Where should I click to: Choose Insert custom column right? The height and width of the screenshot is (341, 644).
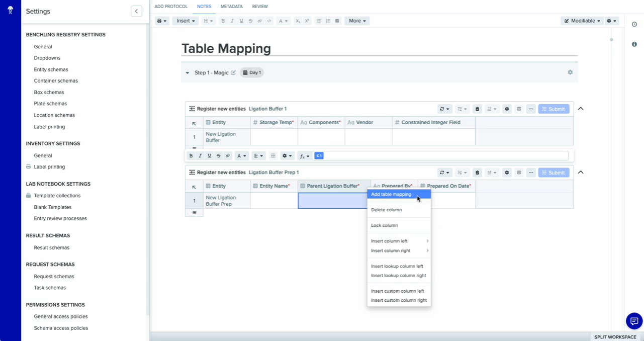(x=399, y=300)
